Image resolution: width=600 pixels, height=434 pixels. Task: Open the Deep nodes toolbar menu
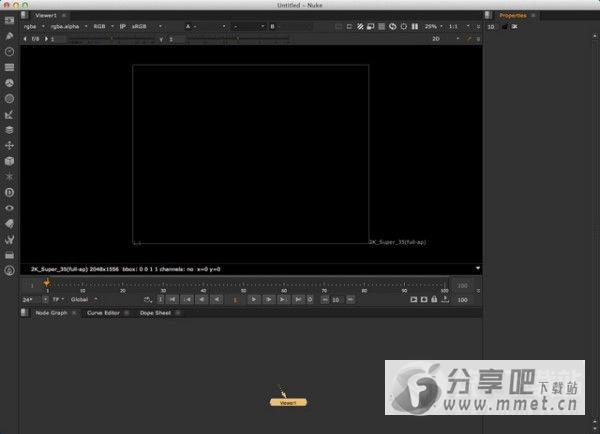point(9,193)
